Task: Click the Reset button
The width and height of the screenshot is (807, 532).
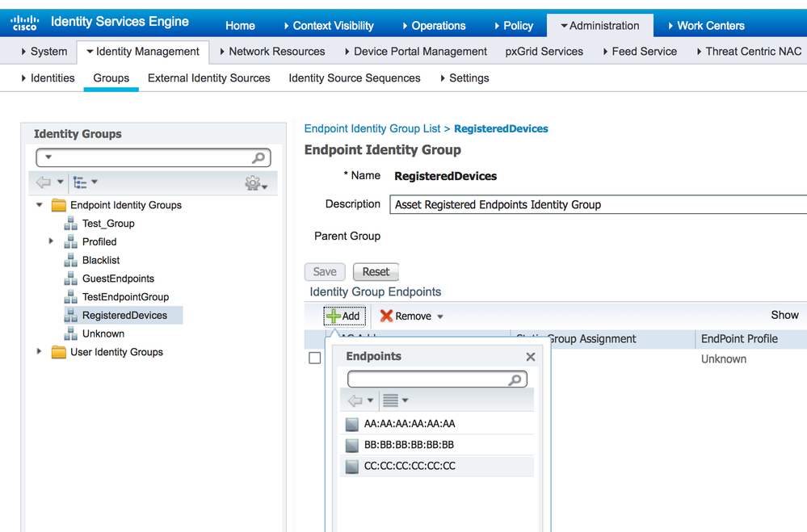Action: tap(376, 272)
